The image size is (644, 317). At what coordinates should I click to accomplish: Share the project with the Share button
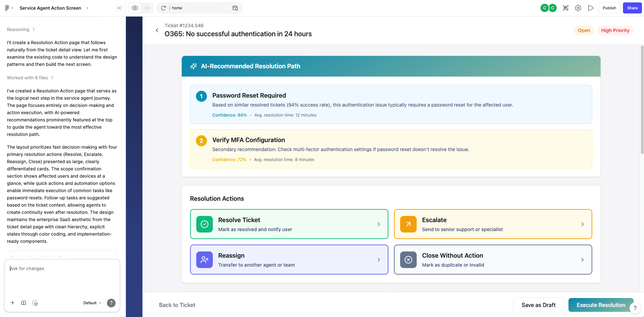(632, 8)
